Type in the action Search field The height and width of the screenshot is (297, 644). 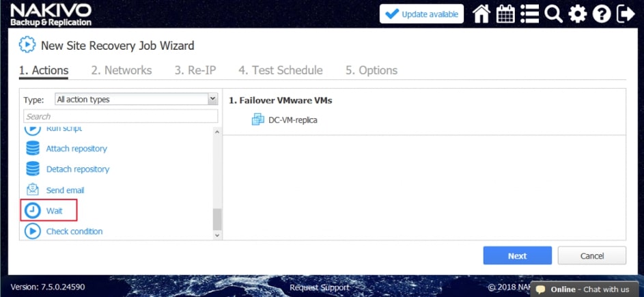coord(120,116)
